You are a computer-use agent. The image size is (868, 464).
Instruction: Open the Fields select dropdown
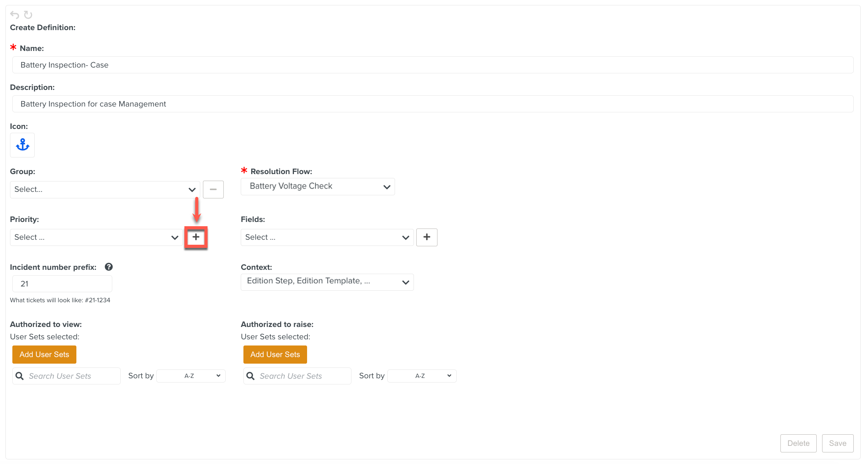[x=327, y=237]
